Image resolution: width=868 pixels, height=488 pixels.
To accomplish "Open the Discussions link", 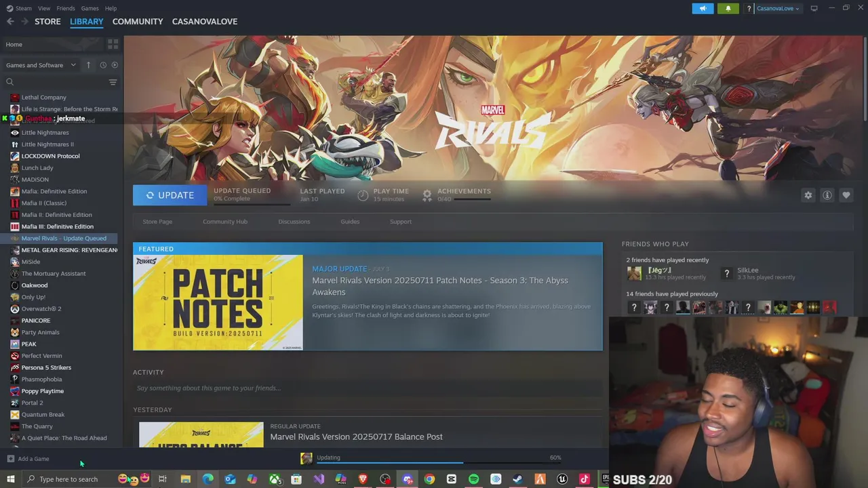I will pos(294,222).
